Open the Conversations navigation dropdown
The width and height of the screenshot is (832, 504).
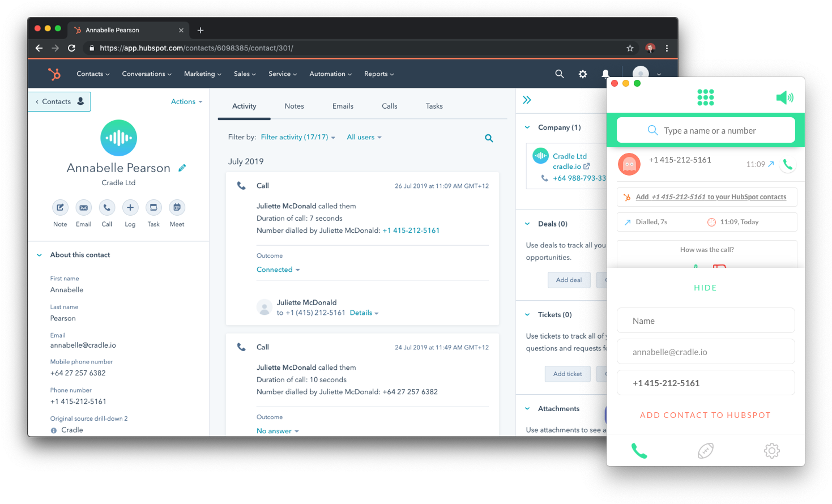coord(147,74)
